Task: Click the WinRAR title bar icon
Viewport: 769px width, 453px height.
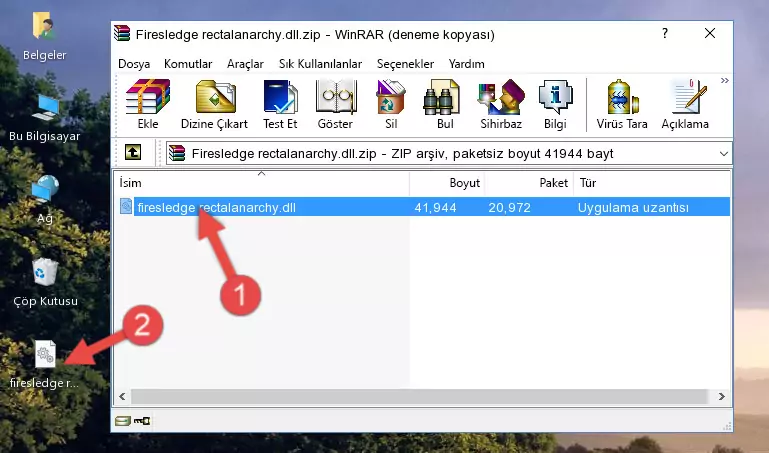Action: click(122, 33)
